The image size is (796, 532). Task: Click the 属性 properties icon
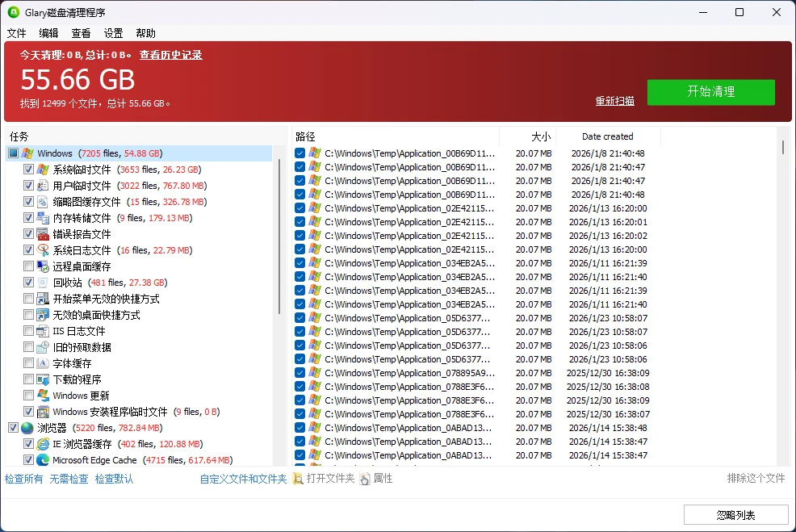pyautogui.click(x=367, y=478)
